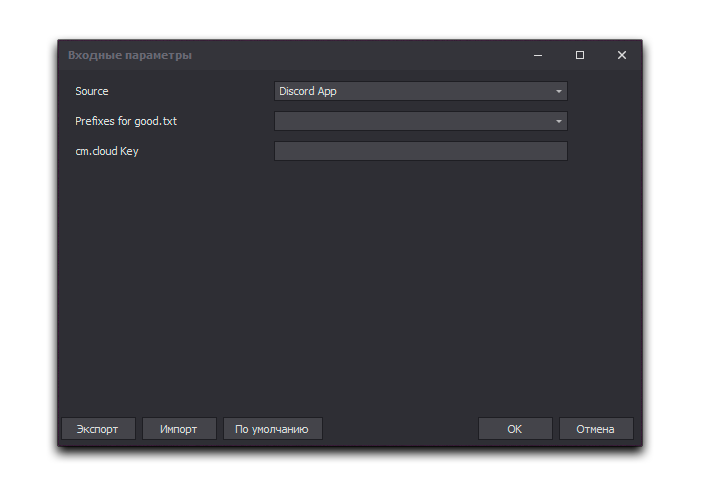Minimize the Входные параметры dialog

pos(538,55)
